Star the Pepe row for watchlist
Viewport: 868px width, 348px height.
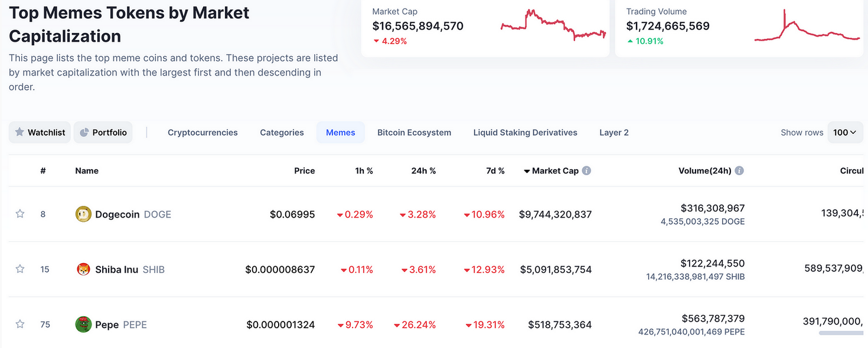(x=19, y=324)
